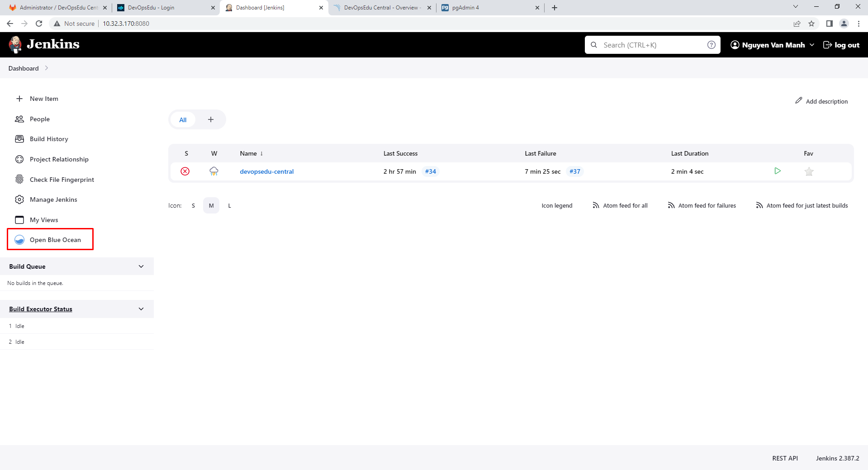The height and width of the screenshot is (470, 868).
Task: Collapse the Build Queue panel
Action: (141, 266)
